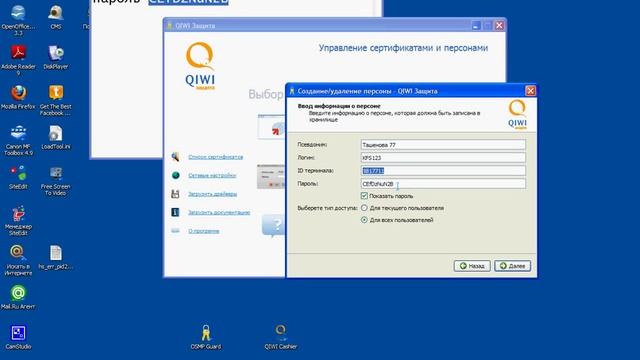640x360 pixels.
Task: Click the load documentation link
Action: coord(219,212)
